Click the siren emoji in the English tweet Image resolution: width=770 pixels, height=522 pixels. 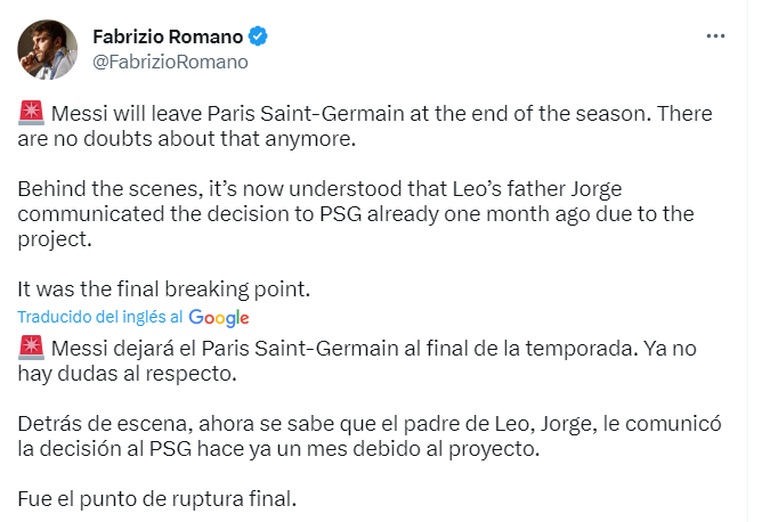(x=28, y=114)
